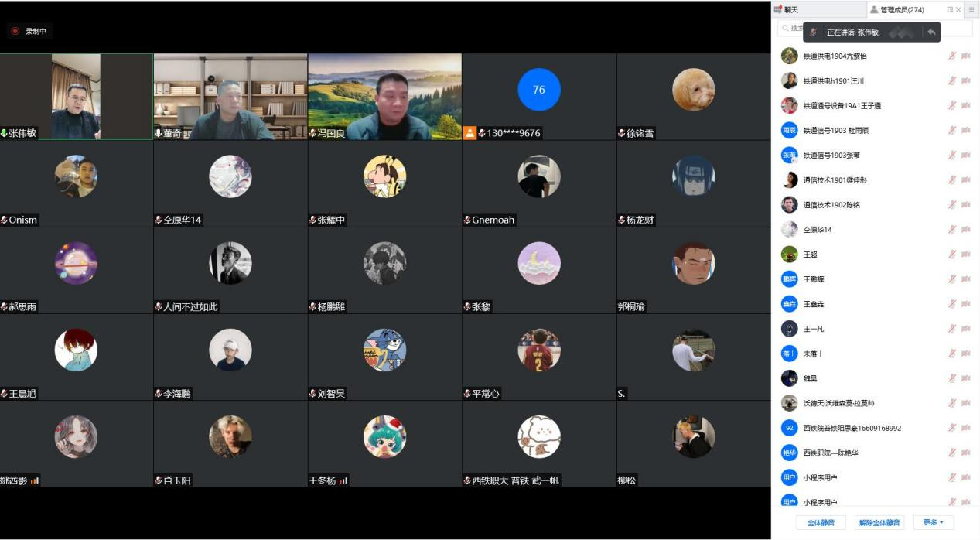Click the pop-out icon in members panel header
980x540 pixels.
point(950,10)
